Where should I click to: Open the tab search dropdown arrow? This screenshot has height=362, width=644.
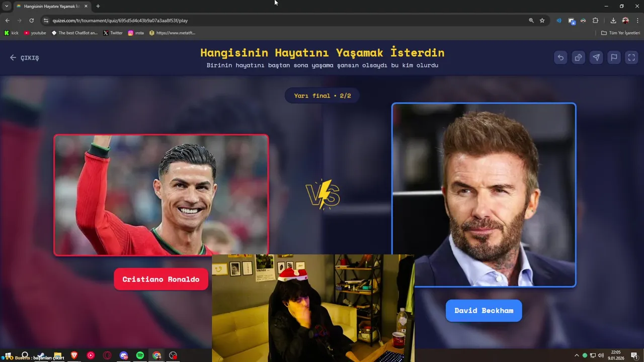pyautogui.click(x=7, y=6)
